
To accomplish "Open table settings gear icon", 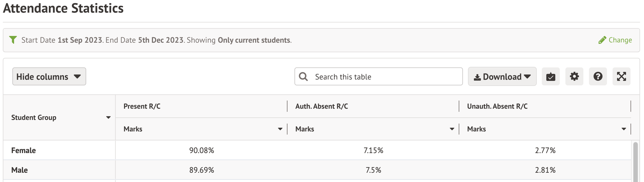I will pos(574,76).
